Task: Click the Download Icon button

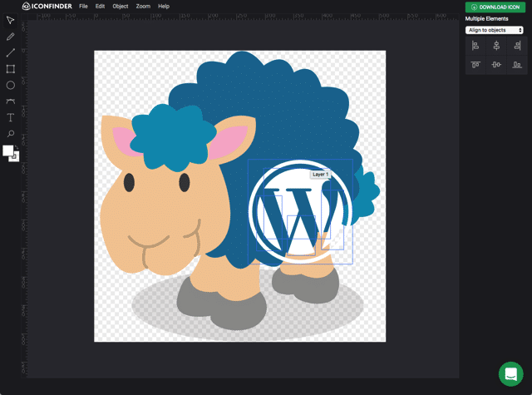Action: tap(495, 7)
